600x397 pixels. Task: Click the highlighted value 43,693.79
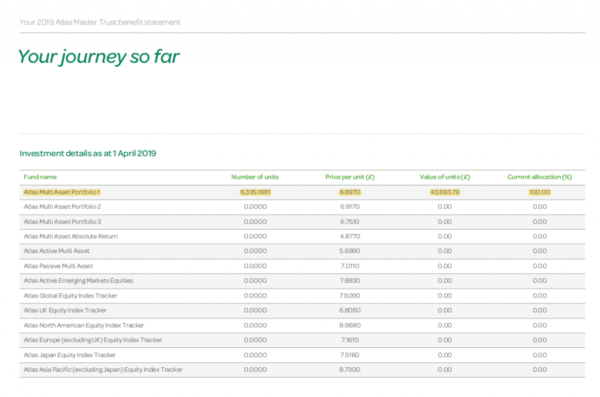click(x=445, y=192)
